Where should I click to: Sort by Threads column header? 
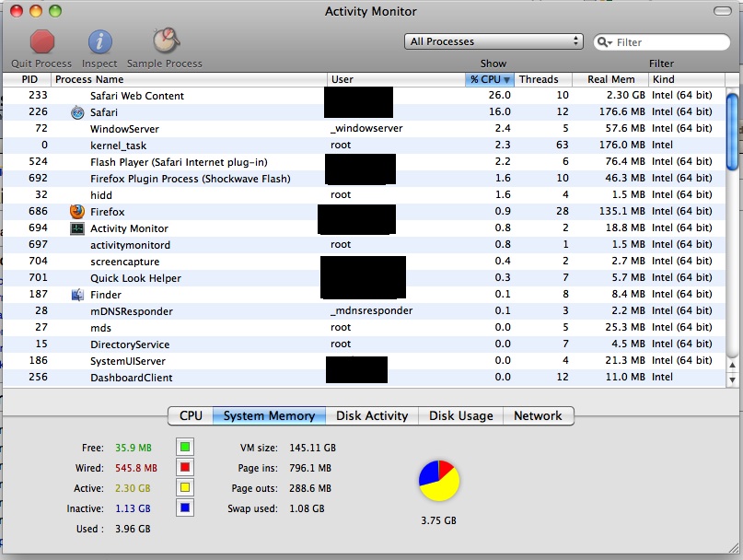543,79
